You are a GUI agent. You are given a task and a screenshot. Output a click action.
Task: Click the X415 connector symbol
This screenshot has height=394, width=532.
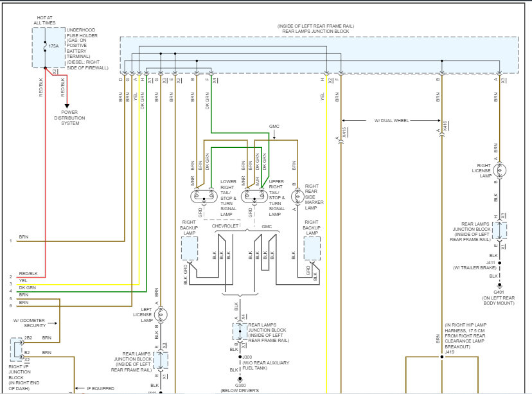(340, 134)
